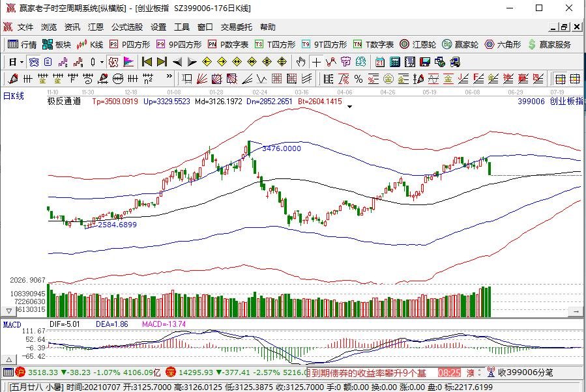
Task: Open the 9T四方形 tool
Action: click(x=325, y=44)
